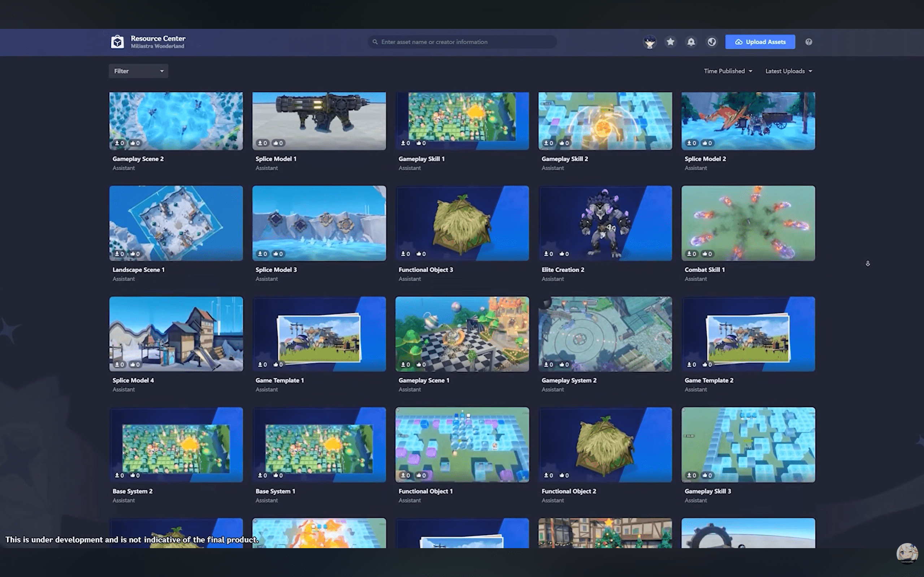Like the Combat Skill 1 asset
Viewport: 924px width, 577px height.
pos(704,254)
